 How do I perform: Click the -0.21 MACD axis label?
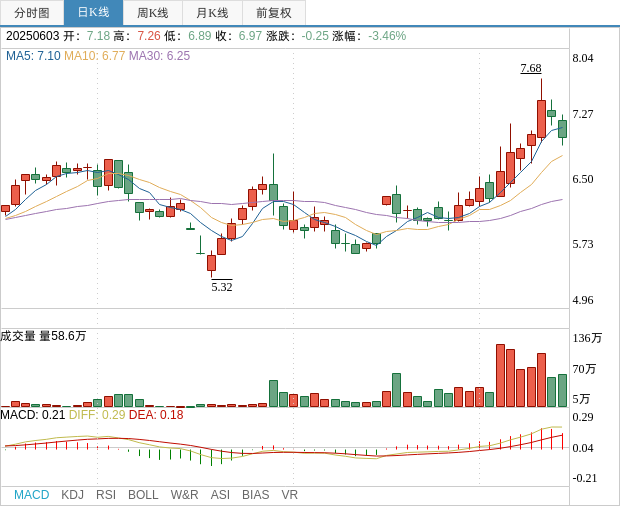(584, 478)
